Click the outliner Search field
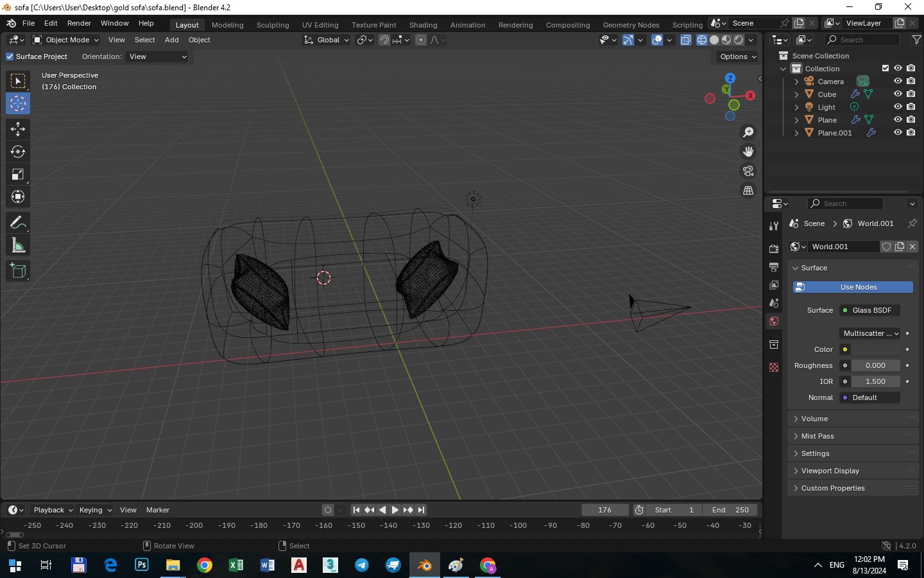Image resolution: width=924 pixels, height=578 pixels. click(x=862, y=40)
